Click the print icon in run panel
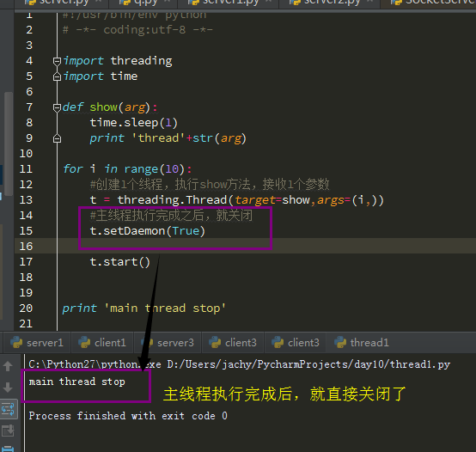 pos(8,449)
